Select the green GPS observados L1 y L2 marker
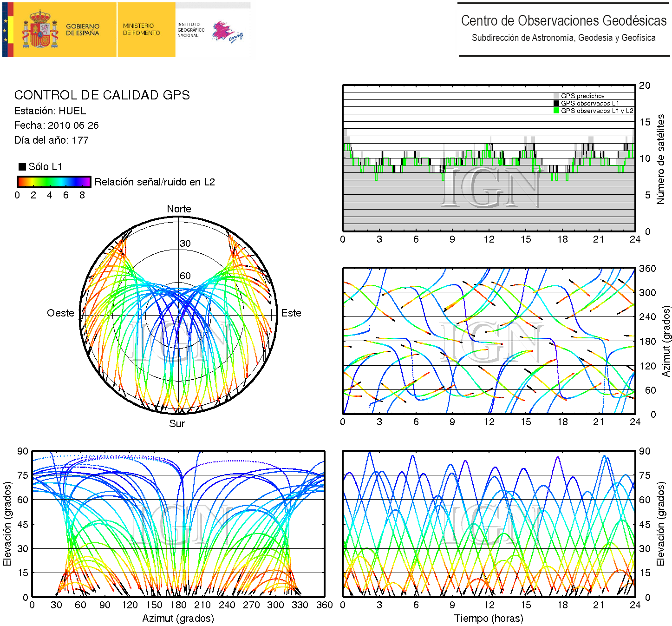 click(556, 111)
